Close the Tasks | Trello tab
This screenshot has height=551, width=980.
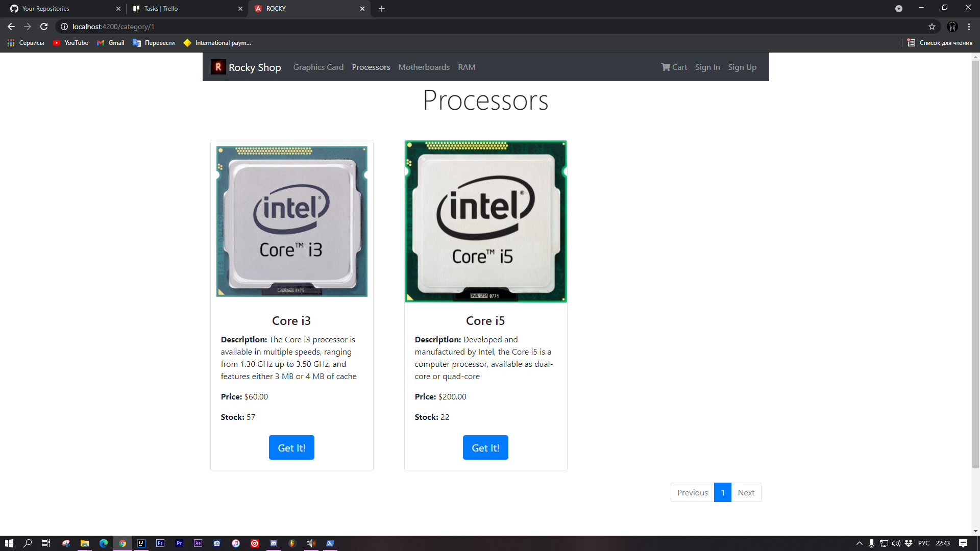pos(240,9)
